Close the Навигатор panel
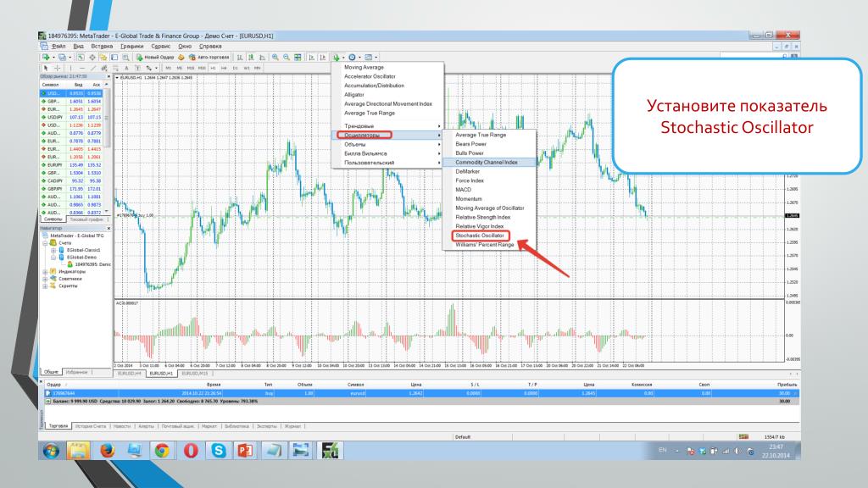This screenshot has width=868, height=488. point(108,228)
